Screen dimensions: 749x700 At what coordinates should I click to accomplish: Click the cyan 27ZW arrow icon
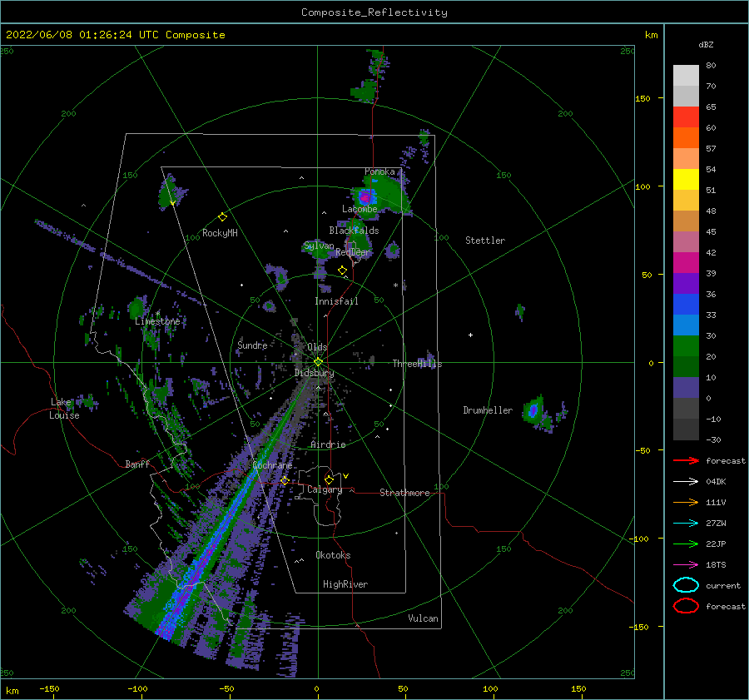[686, 523]
